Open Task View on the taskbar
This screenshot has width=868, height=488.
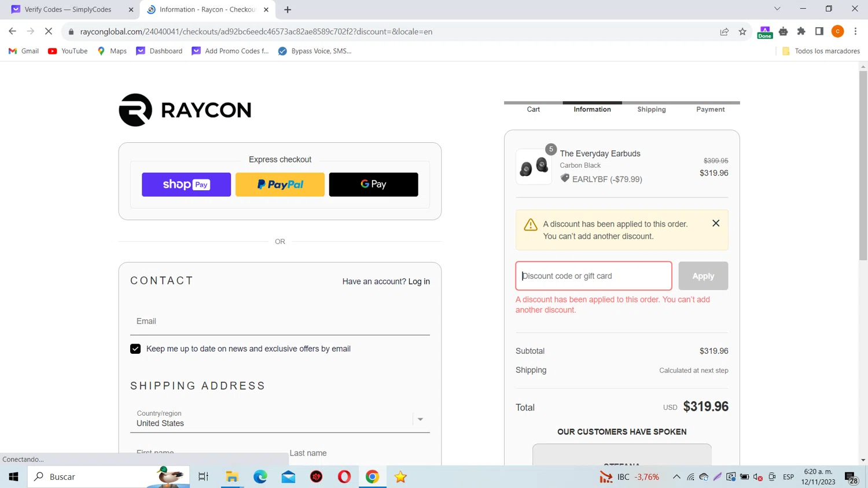point(204,477)
